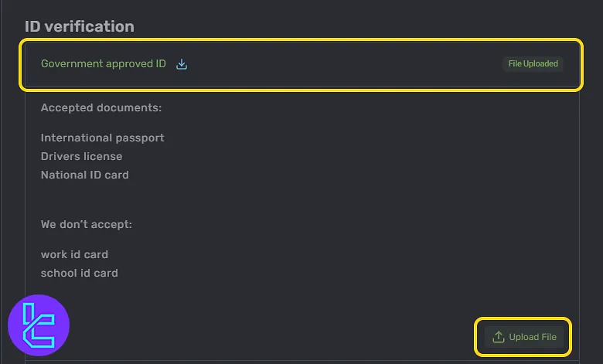This screenshot has width=603, height=364.
Task: Select the Drivers license entry
Action: pyautogui.click(x=81, y=156)
